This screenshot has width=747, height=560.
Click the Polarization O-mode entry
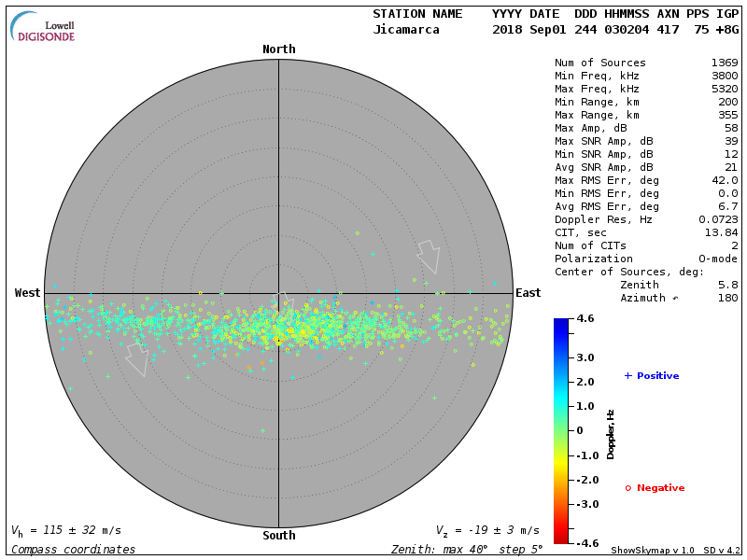coord(646,259)
